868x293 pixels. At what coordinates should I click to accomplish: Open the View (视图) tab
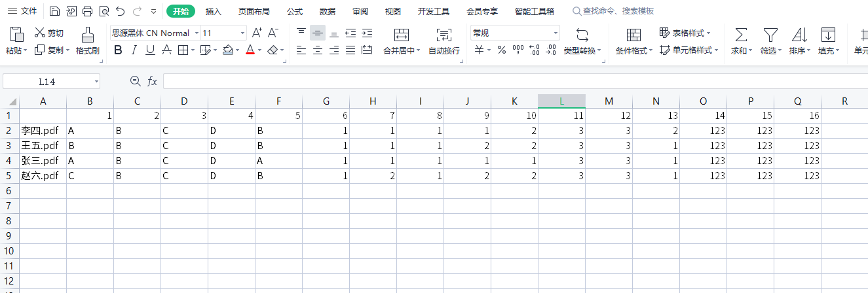(x=393, y=11)
